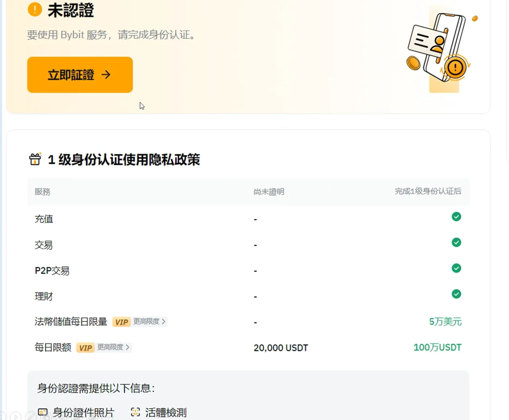Click the 立即証證 verify now button
Image resolution: width=509 pixels, height=420 pixels.
click(80, 75)
